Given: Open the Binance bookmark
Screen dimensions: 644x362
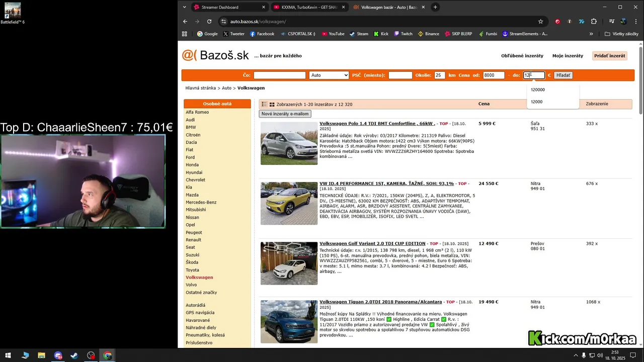Looking at the screenshot, I should pyautogui.click(x=428, y=34).
